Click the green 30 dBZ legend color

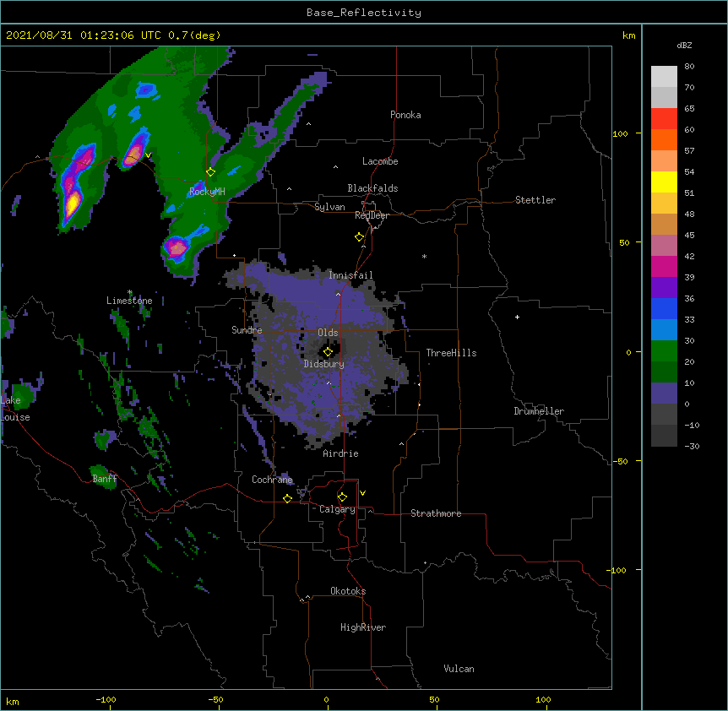coord(664,351)
